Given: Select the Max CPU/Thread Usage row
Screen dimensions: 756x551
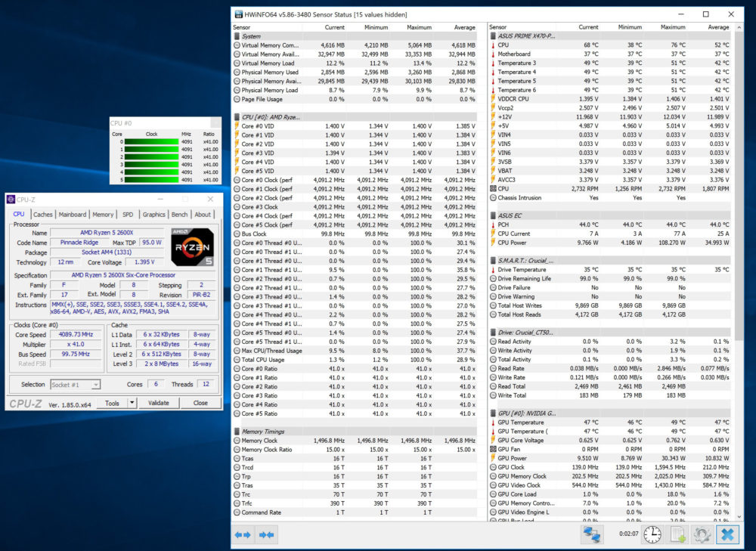Looking at the screenshot, I should [x=355, y=351].
